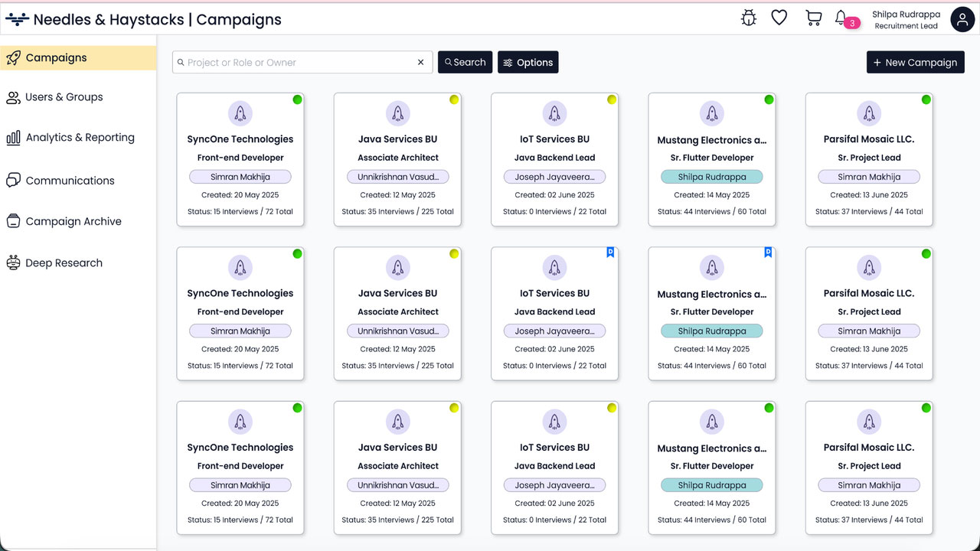Viewport: 980px width, 551px height.
Task: Click green status dot on top-row SyncOne card
Action: (297, 99)
